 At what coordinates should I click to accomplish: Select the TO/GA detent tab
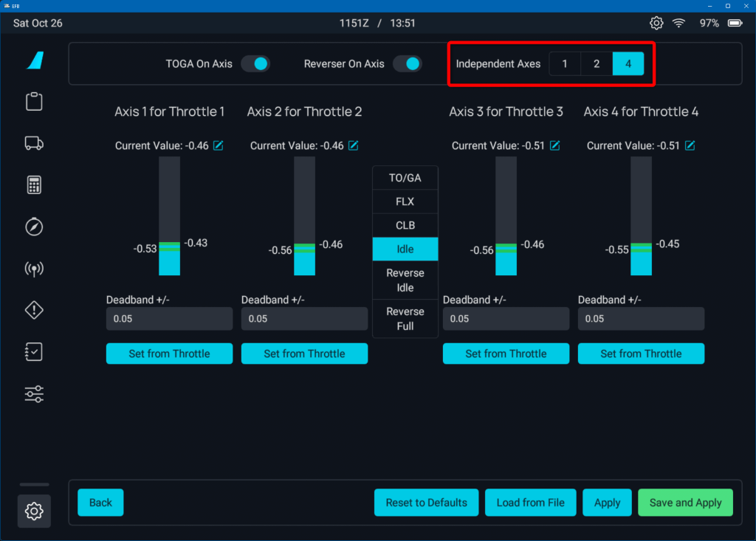pyautogui.click(x=405, y=178)
